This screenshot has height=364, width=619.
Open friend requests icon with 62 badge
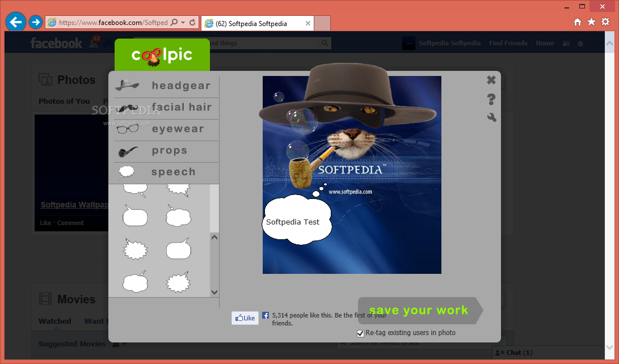coord(95,42)
